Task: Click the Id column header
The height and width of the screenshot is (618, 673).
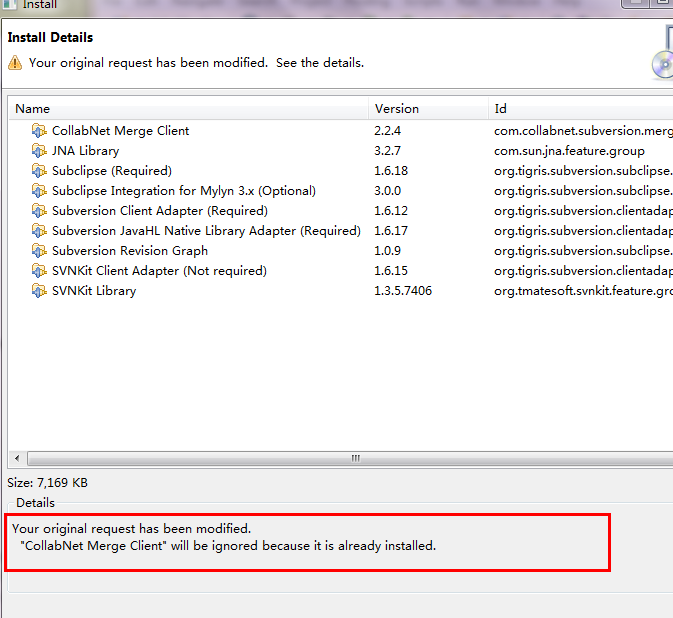Action: (x=581, y=109)
